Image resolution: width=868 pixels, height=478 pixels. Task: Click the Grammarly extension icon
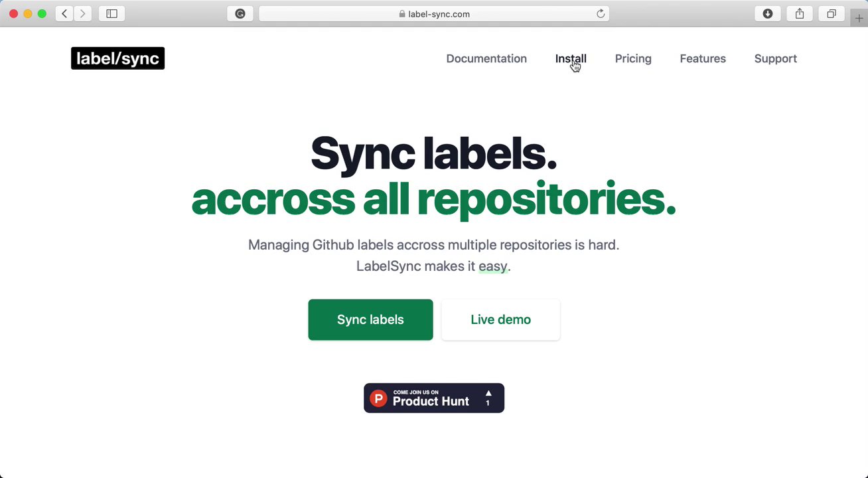click(240, 13)
